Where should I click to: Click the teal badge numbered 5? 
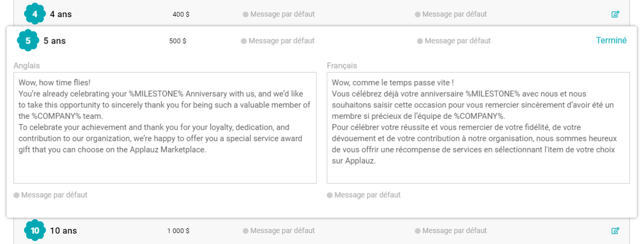(28, 40)
